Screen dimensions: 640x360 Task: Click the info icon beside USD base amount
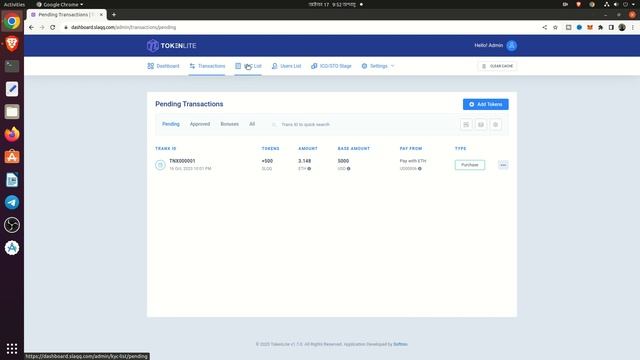click(349, 169)
